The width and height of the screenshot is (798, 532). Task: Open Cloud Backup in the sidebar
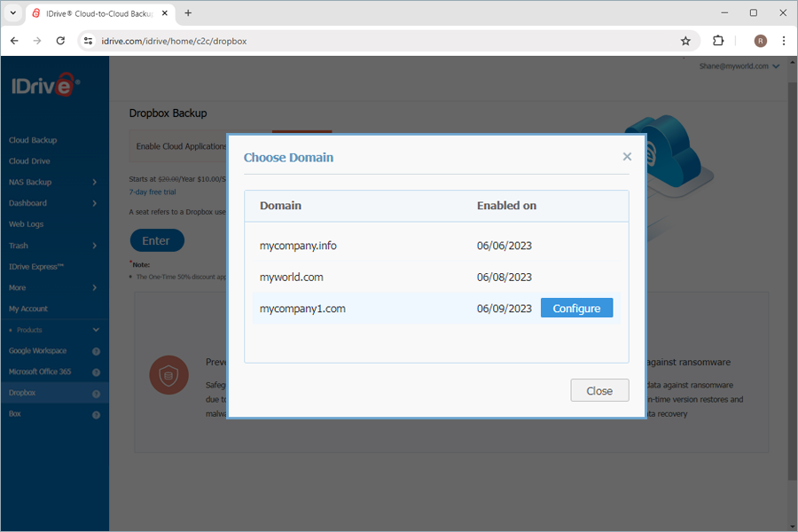click(33, 140)
